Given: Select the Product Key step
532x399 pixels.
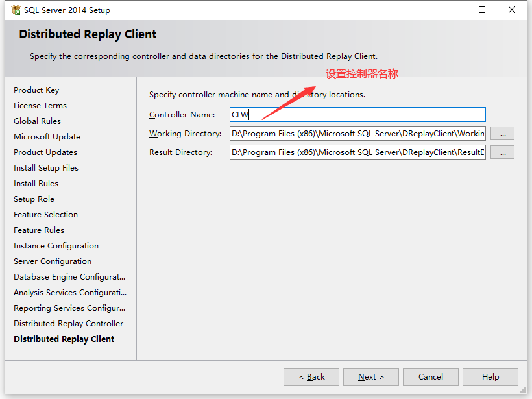Looking at the screenshot, I should pyautogui.click(x=36, y=90).
